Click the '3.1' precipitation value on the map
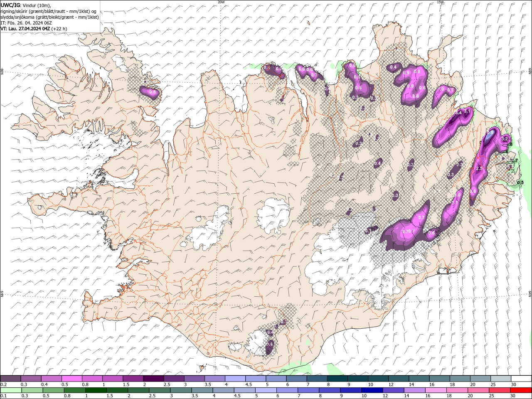Viewport: 532px width, 399px height. (467, 111)
